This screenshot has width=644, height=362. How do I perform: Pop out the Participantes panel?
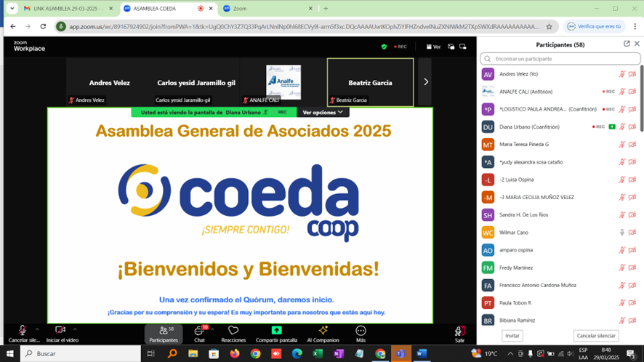pos(627,44)
